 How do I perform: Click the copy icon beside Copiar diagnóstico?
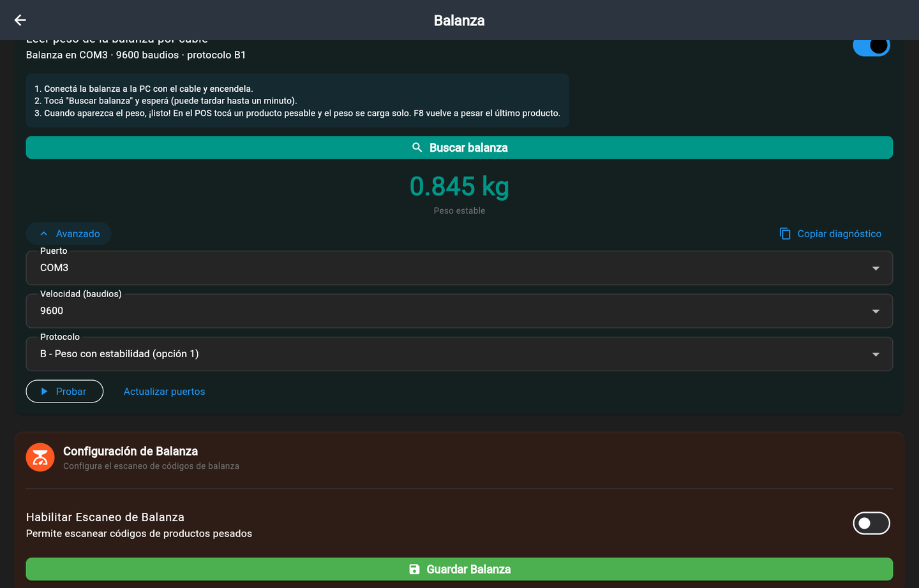[785, 234]
